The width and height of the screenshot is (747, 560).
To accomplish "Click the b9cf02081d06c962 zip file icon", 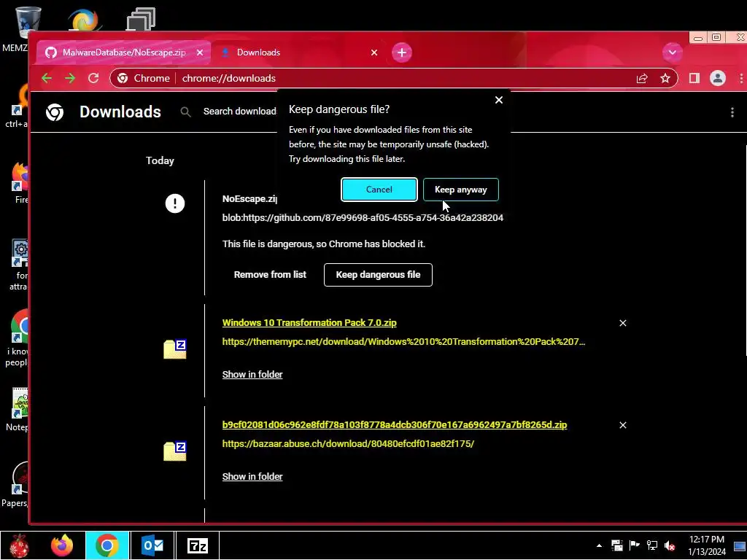I will click(175, 451).
